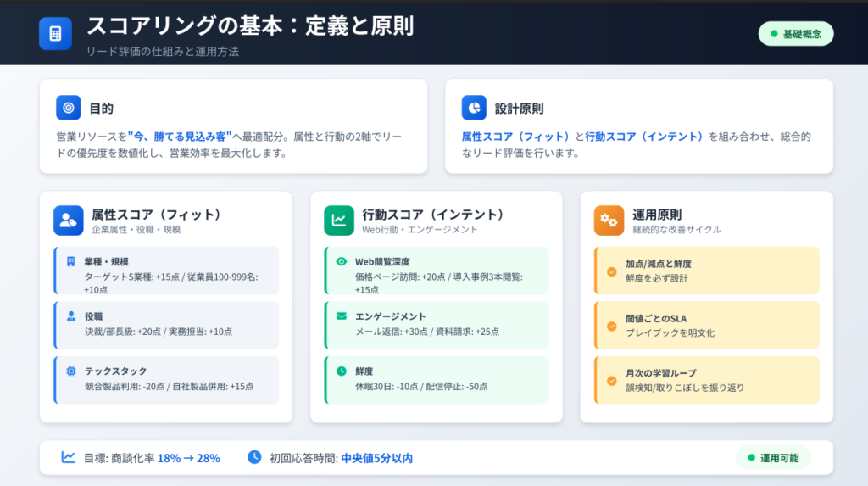This screenshot has width=868, height=486.
Task: Click the clock icon beside 初回応答時間
Action: pyautogui.click(x=254, y=457)
